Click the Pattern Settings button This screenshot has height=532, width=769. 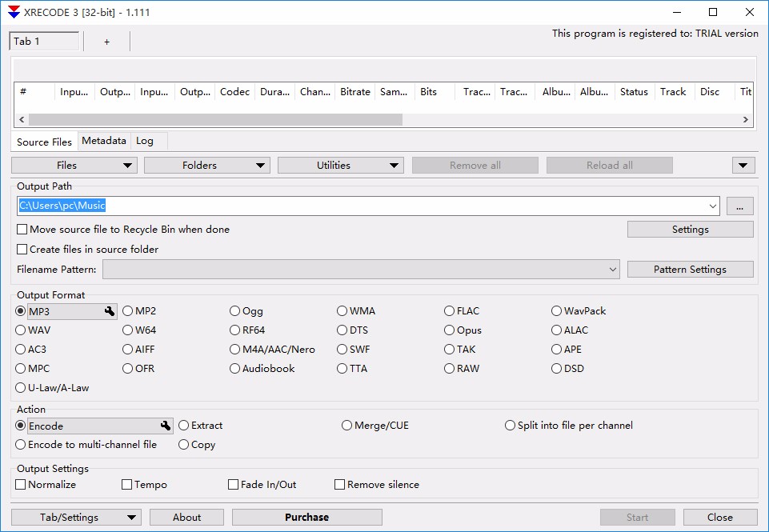[x=690, y=270]
